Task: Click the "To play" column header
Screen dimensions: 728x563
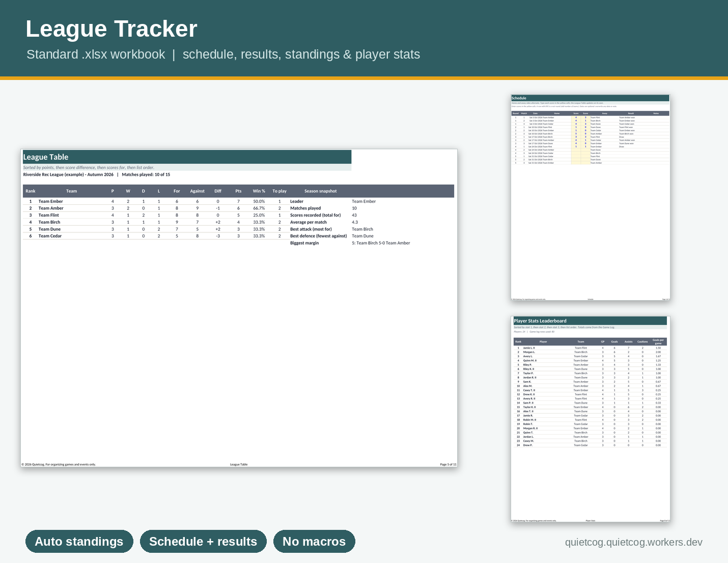Action: [279, 191]
